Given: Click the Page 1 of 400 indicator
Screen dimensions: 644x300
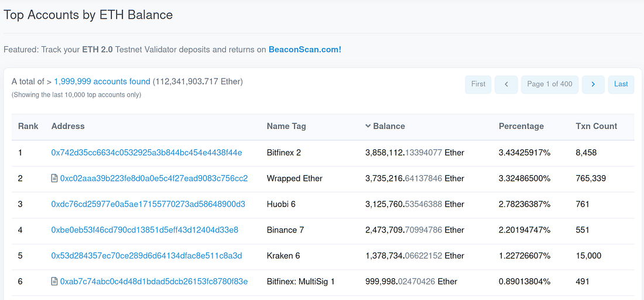Looking at the screenshot, I should pos(550,84).
